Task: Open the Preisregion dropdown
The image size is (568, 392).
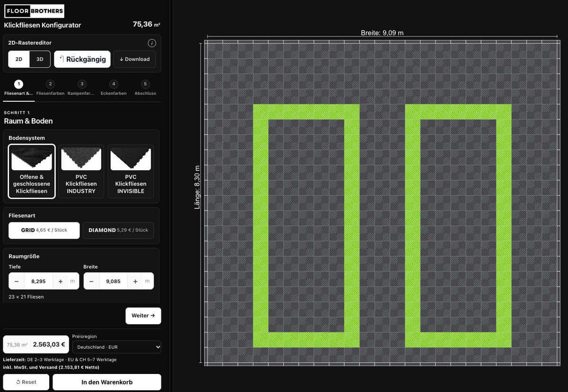Action: (116, 347)
